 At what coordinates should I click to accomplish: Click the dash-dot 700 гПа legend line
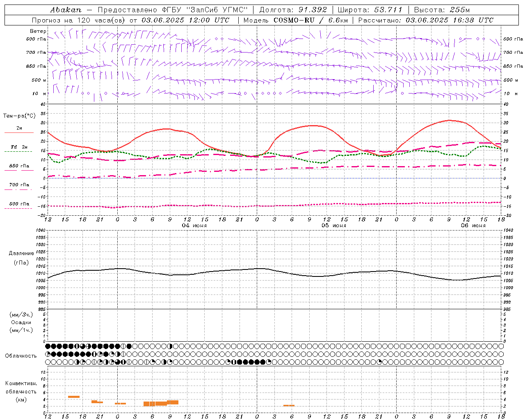coord(18,189)
